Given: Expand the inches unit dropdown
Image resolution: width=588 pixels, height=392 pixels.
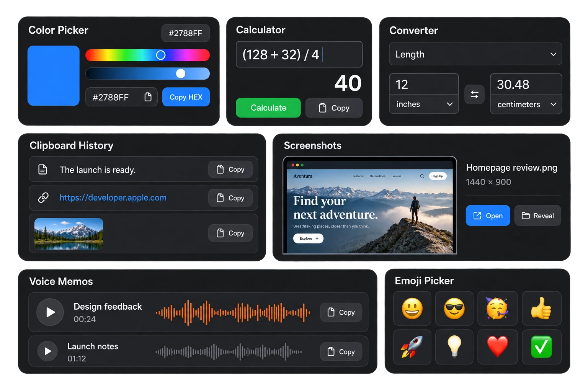Looking at the screenshot, I should pos(424,104).
